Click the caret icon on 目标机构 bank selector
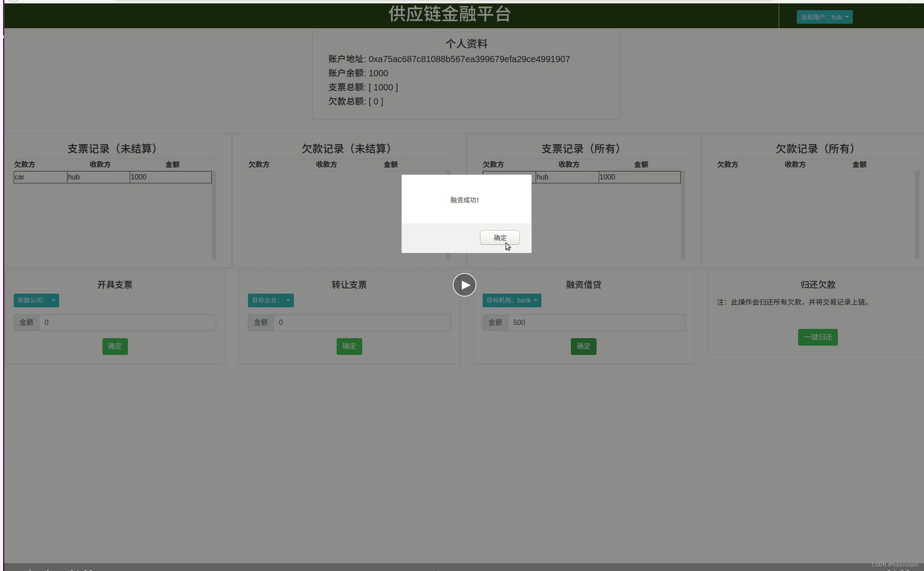 tap(536, 300)
